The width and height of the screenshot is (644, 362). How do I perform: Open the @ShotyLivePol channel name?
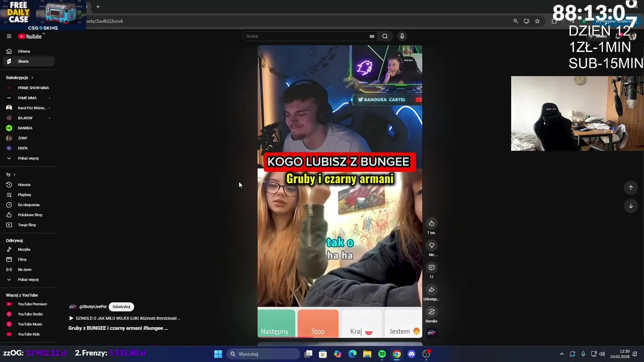[x=93, y=307]
